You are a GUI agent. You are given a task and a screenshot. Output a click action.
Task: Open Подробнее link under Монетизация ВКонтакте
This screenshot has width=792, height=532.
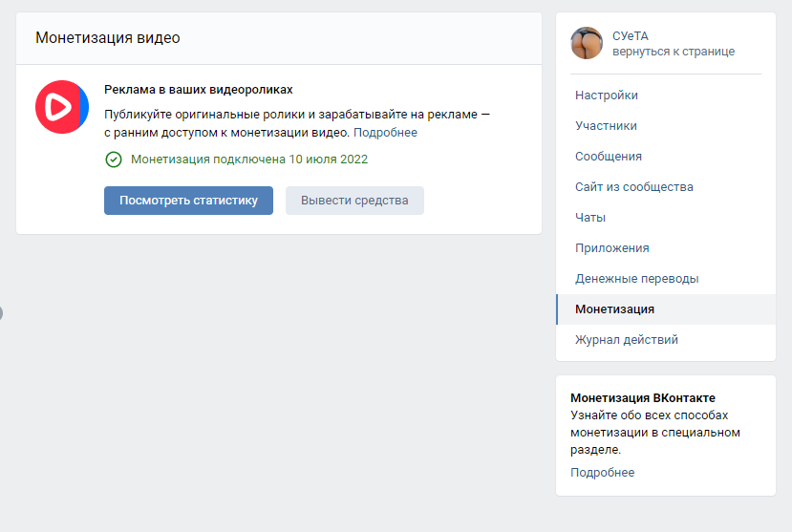tap(602, 473)
